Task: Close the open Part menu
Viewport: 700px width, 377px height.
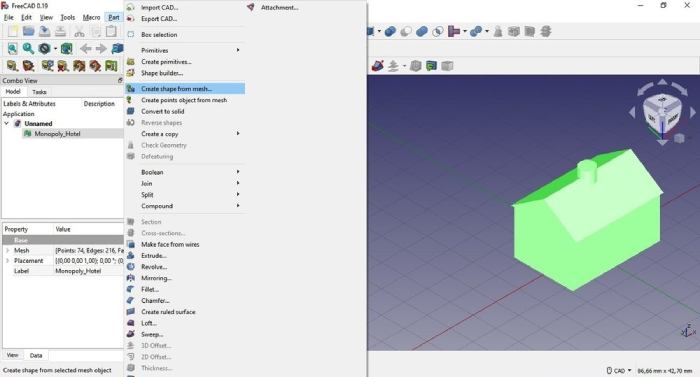Action: pyautogui.click(x=114, y=17)
